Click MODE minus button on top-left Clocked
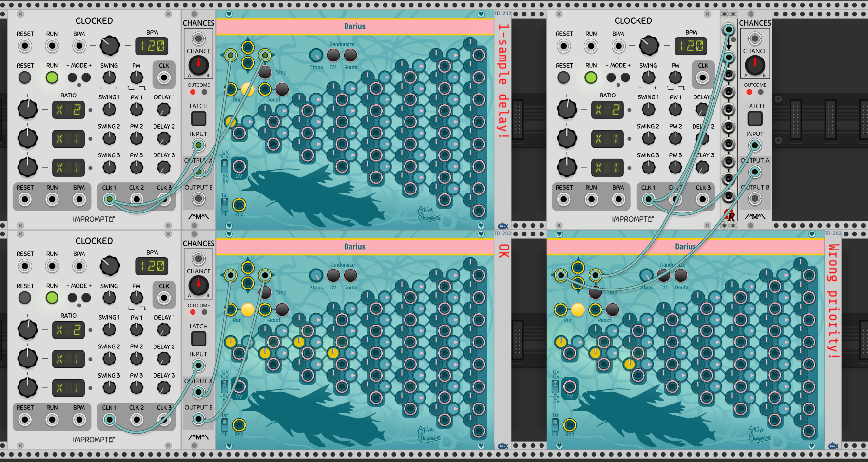This screenshot has height=462, width=868. click(73, 77)
